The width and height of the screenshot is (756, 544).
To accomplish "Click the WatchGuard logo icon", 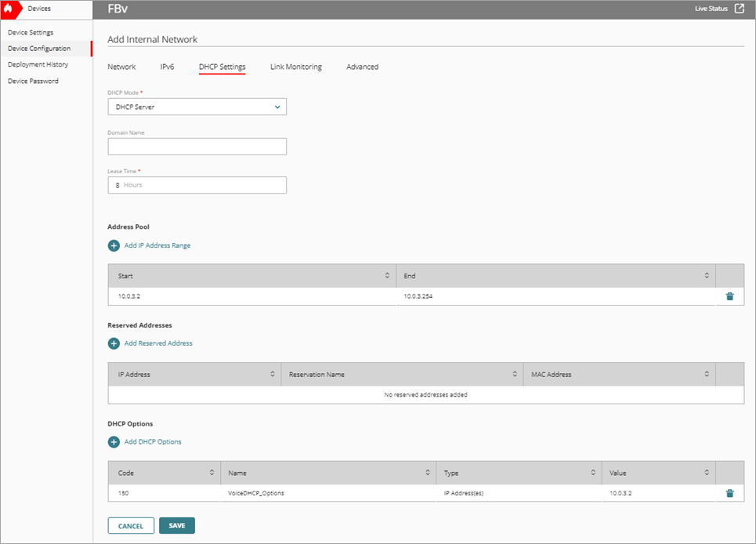I will [10, 9].
